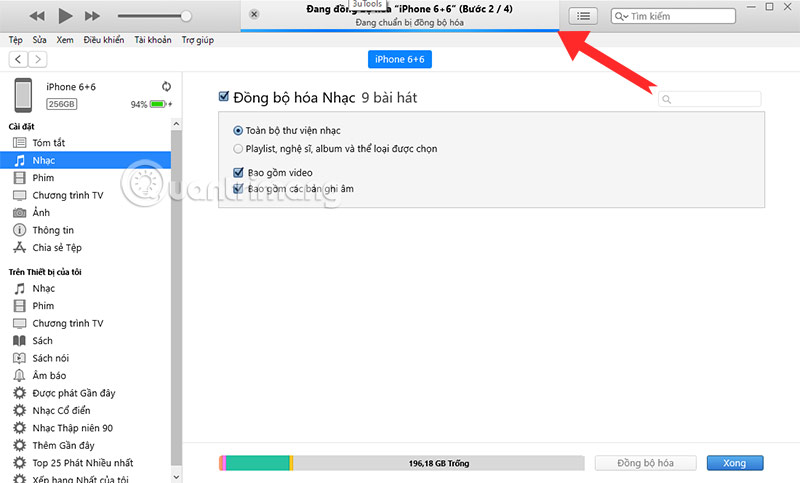This screenshot has width=800, height=483.
Task: Click the green storage segment
Action: tap(258, 463)
